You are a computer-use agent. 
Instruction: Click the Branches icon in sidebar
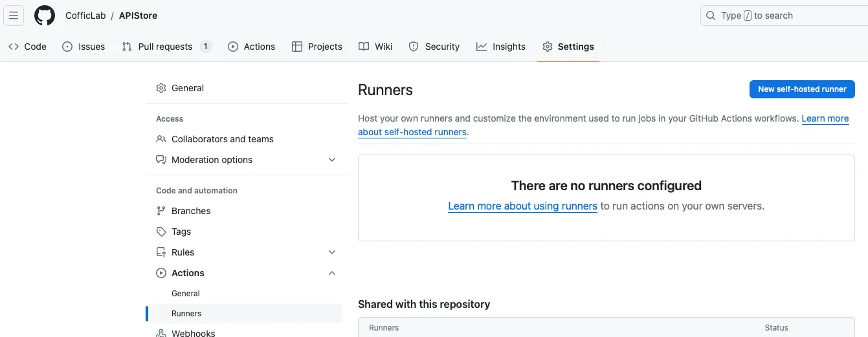pos(161,211)
